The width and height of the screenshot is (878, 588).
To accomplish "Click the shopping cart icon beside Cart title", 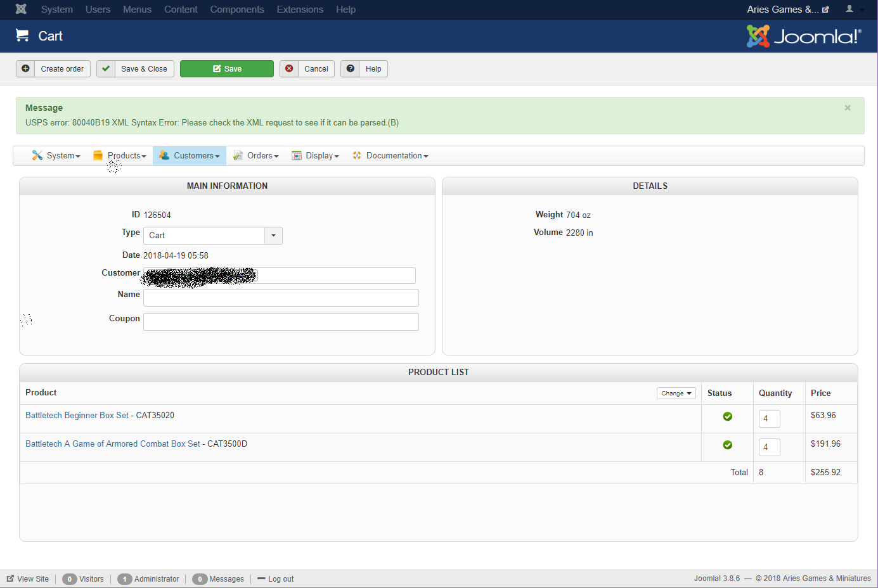I will 22,35.
